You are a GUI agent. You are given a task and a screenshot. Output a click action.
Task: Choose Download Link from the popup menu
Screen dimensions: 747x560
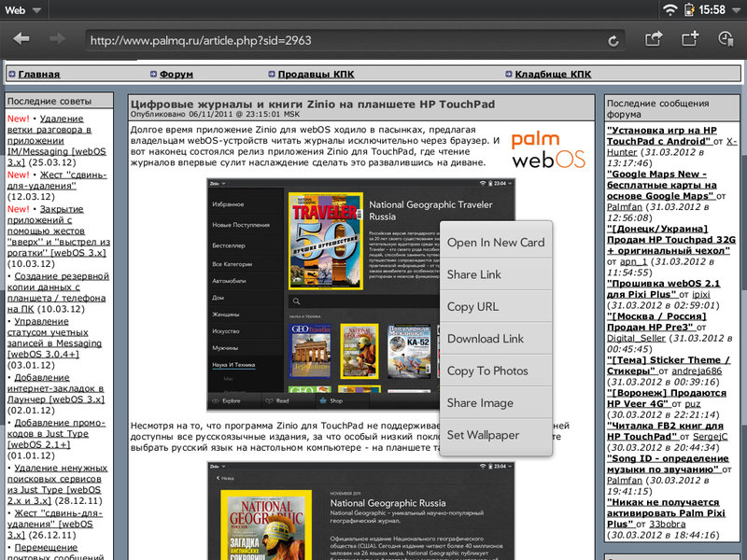(x=486, y=339)
